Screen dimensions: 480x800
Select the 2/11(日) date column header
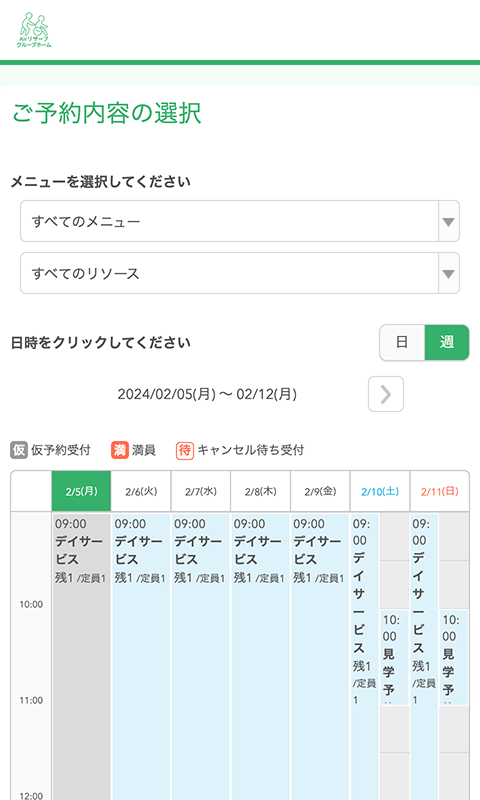[x=439, y=491]
